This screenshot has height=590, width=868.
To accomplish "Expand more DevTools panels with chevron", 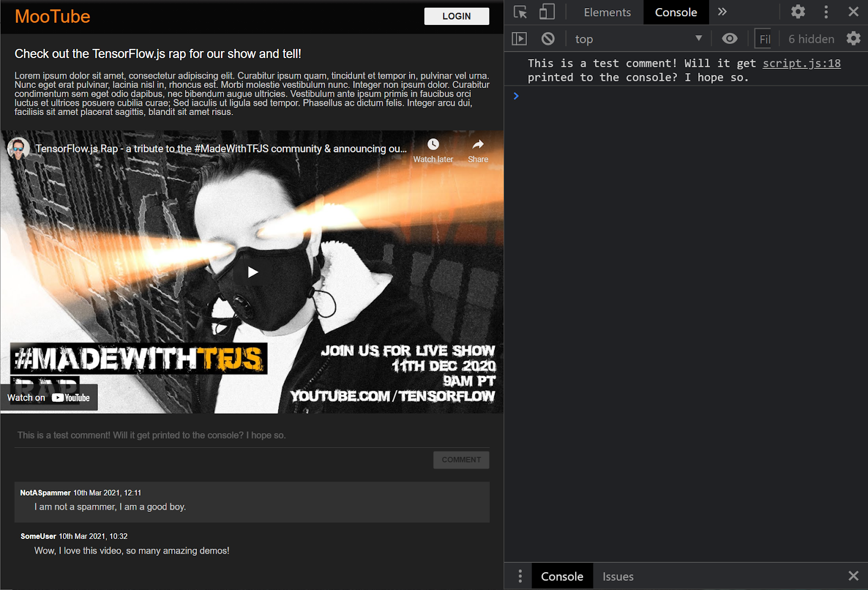I will 722,11.
